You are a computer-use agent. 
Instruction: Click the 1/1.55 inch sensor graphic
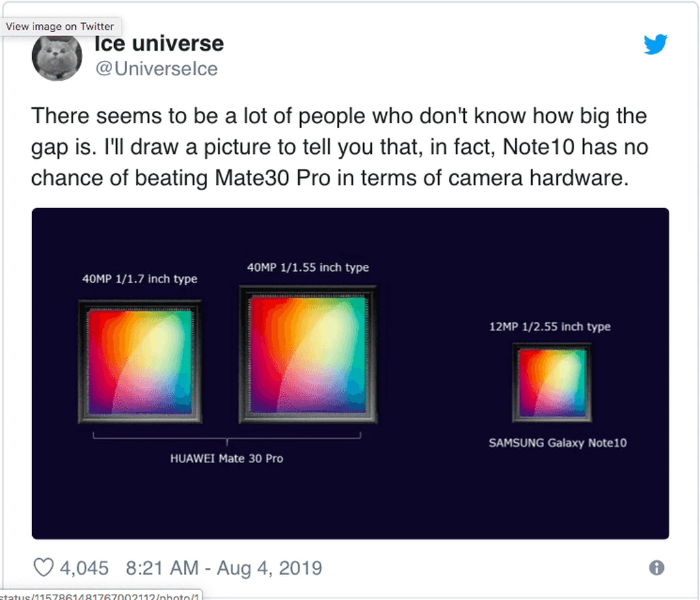pyautogui.click(x=308, y=354)
